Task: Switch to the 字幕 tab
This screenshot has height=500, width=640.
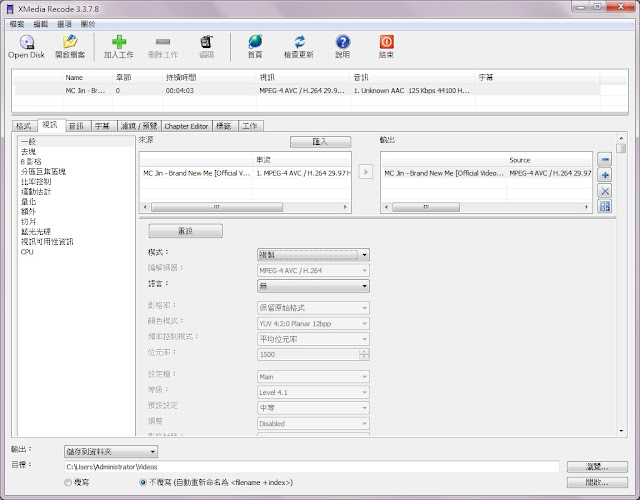Action: point(102,126)
